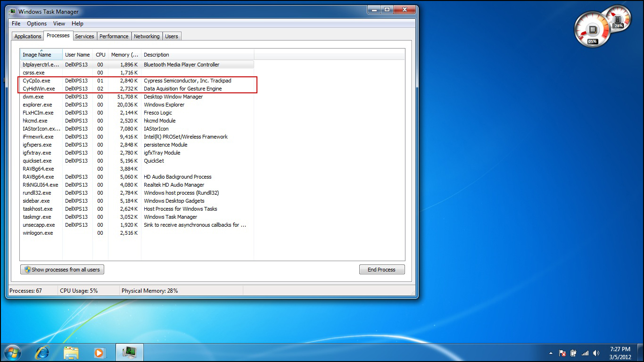
Task: Sort by the Image Name column
Action: tap(41, 55)
